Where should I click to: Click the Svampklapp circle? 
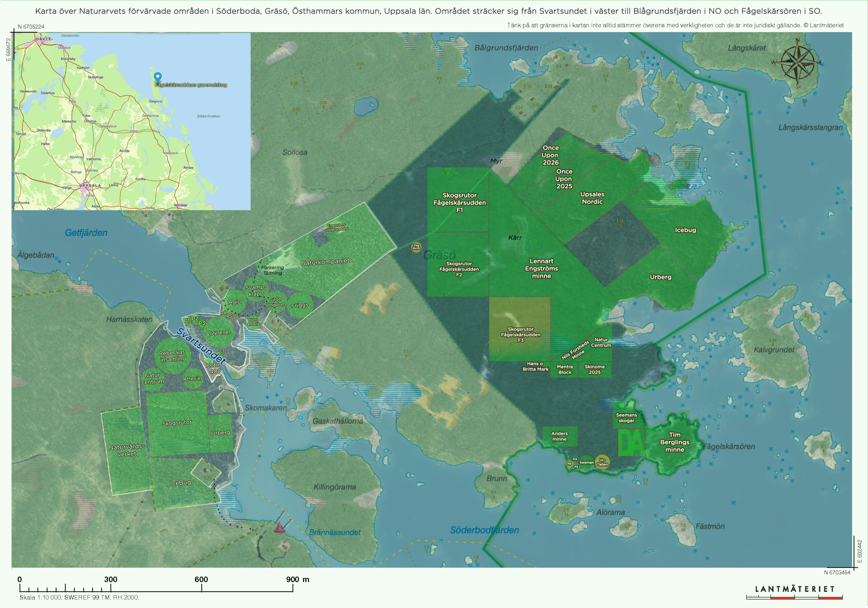pos(256,290)
